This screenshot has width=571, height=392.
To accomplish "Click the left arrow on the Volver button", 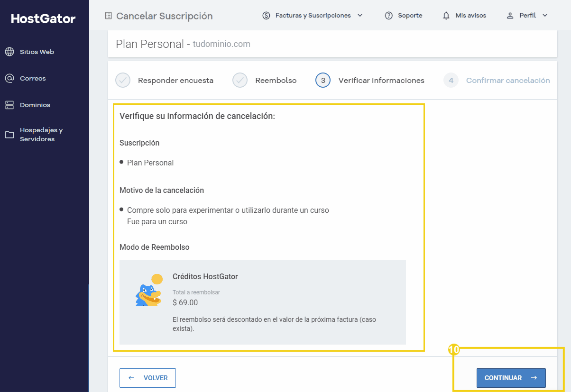I will [x=132, y=378].
